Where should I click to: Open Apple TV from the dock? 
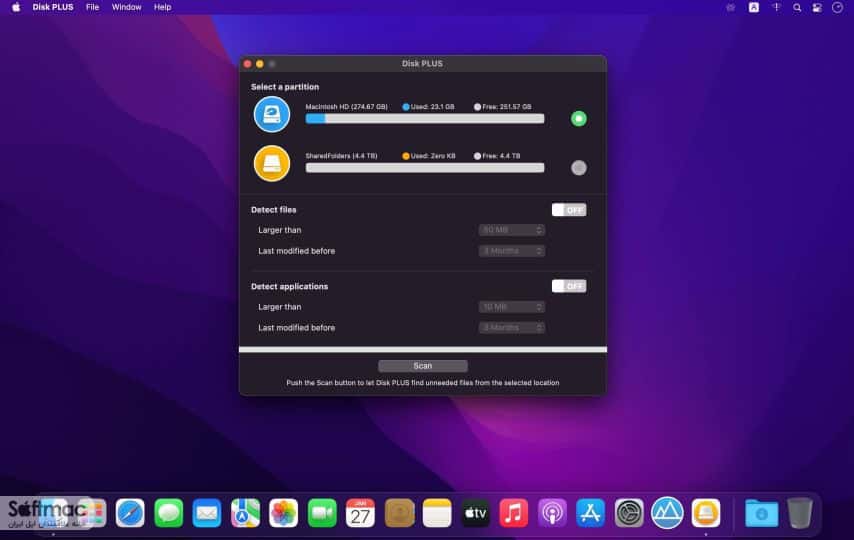475,513
